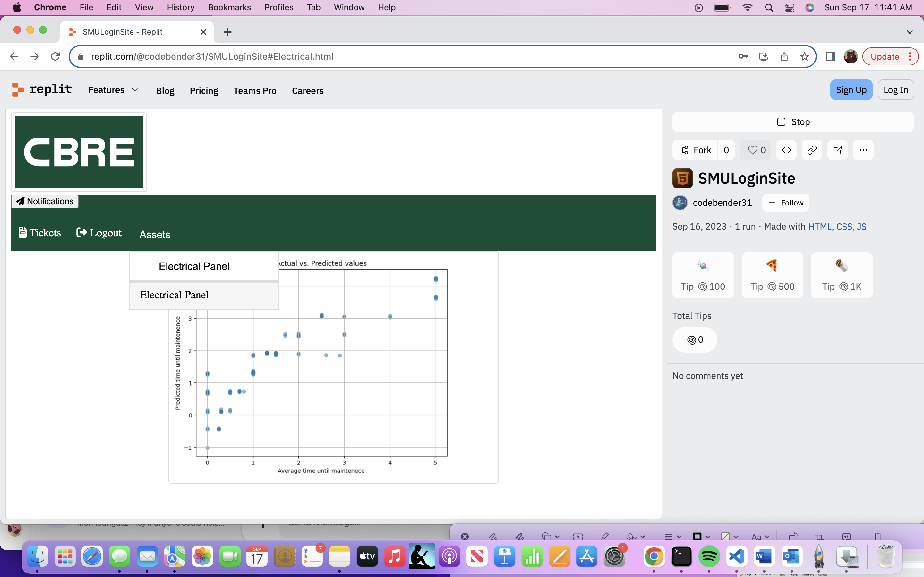Expand Chrome tab search chevron

pyautogui.click(x=910, y=32)
